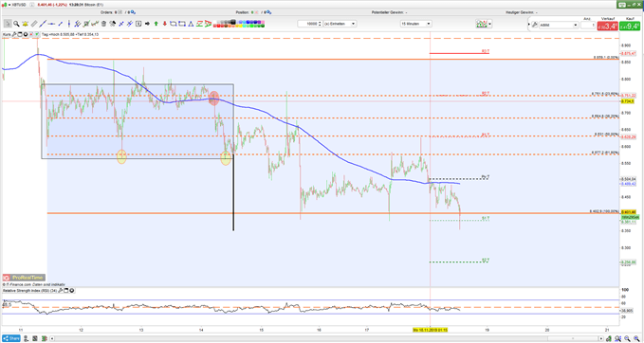Click the RSI panel window icon
The height and width of the screenshot is (343, 644).
(x=66, y=291)
